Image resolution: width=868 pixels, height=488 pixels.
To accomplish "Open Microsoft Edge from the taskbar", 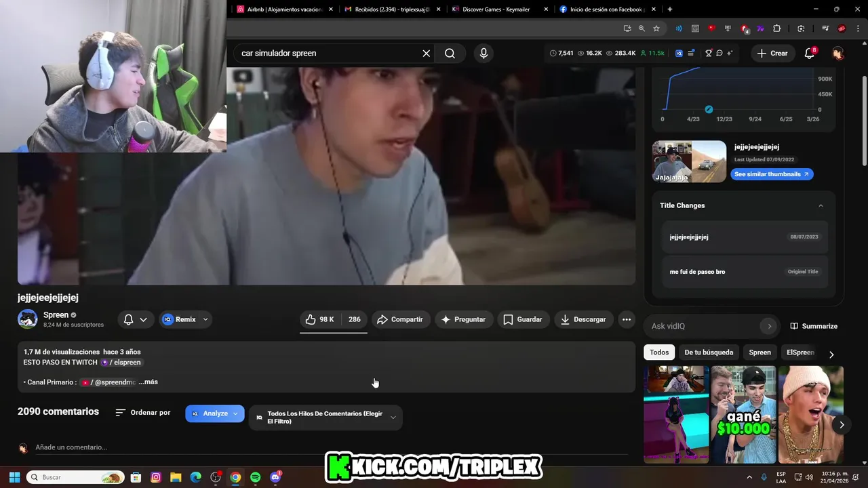I will (x=195, y=477).
